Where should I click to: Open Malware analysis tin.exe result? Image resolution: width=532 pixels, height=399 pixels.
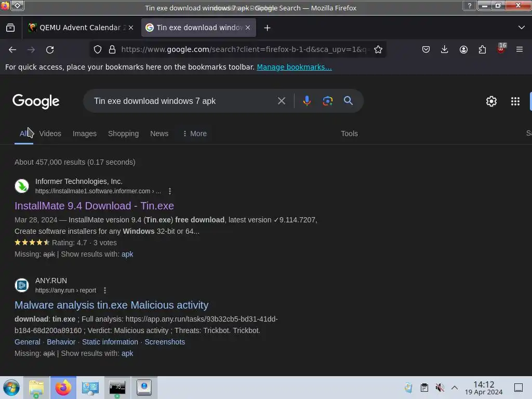coord(111,305)
